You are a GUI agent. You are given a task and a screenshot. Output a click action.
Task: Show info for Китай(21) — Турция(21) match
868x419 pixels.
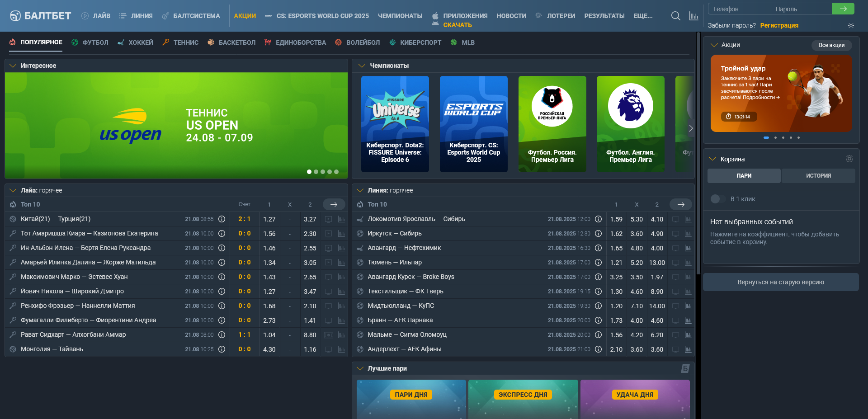tap(222, 219)
